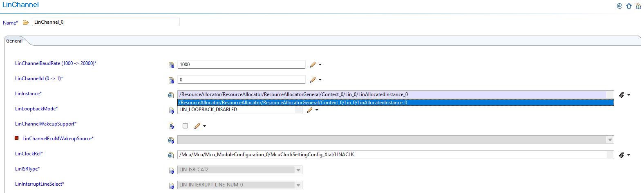644x193 pixels.
Task: Open the LinChannelEcuMWakeupSource dropdown
Action: pos(610,140)
